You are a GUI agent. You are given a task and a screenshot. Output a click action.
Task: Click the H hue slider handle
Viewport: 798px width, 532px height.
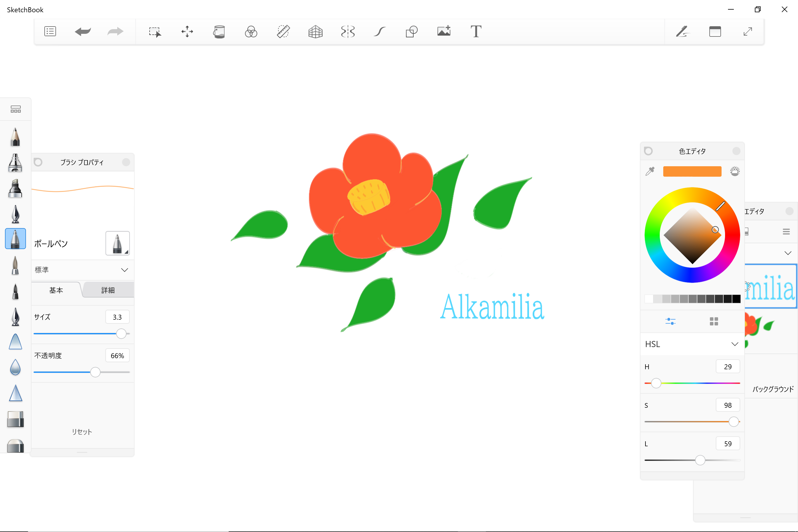point(656,383)
